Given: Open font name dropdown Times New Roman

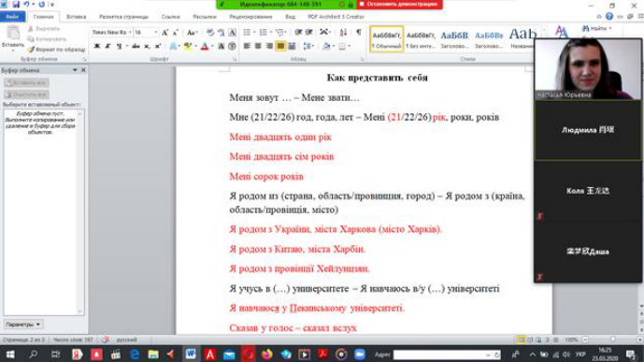Looking at the screenshot, I should pyautogui.click(x=112, y=32).
